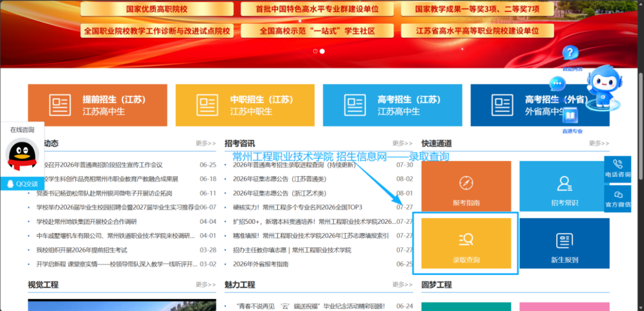Screen dimensions: 644x311
Task: Click 首批中国特色高水平专业群建设单位 badge
Action: [317, 9]
